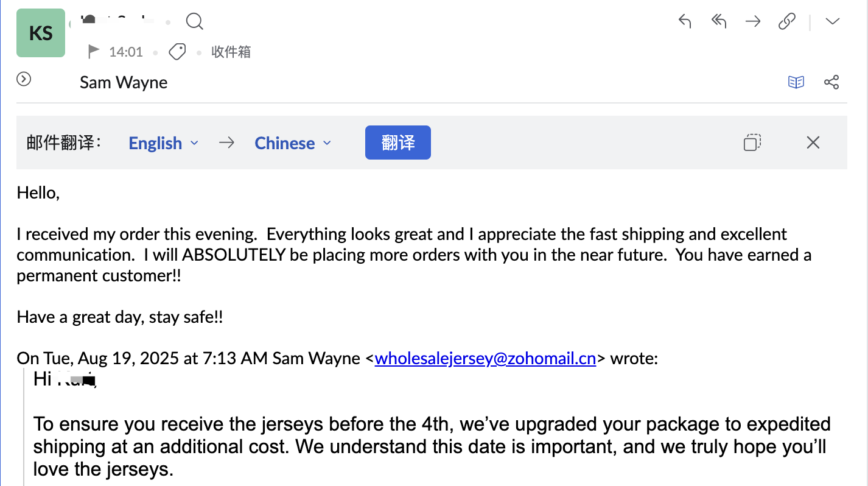Screen dimensions: 868x486
Task: Forward this email with the right arrow
Action: coord(753,22)
